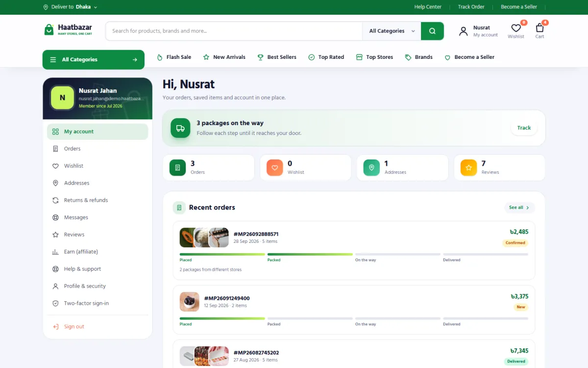Click the New Arrivals star icon
The image size is (588, 368).
(x=206, y=57)
